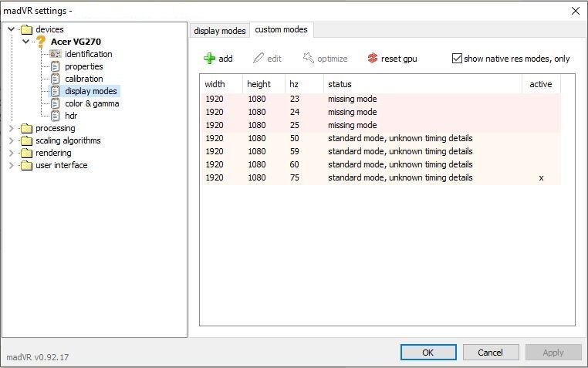The height and width of the screenshot is (368, 588).
Task: Click the devices folder icon
Action: tap(27, 29)
